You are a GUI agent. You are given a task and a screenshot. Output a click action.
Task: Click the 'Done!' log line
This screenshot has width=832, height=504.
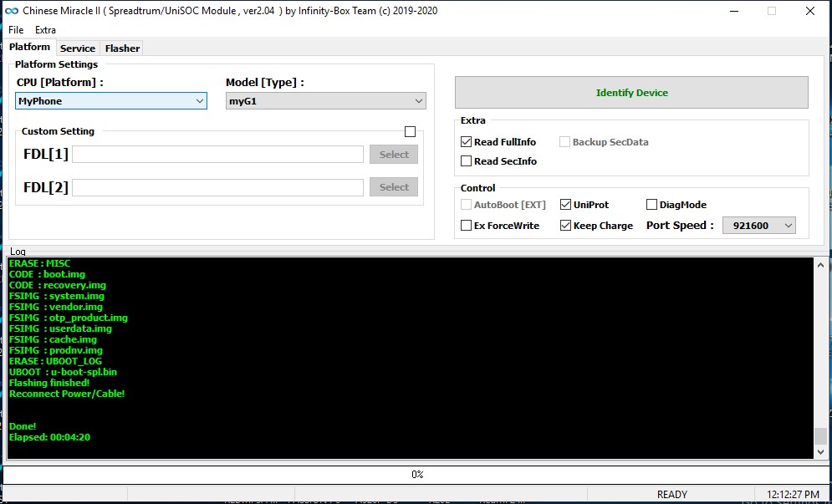(x=23, y=426)
